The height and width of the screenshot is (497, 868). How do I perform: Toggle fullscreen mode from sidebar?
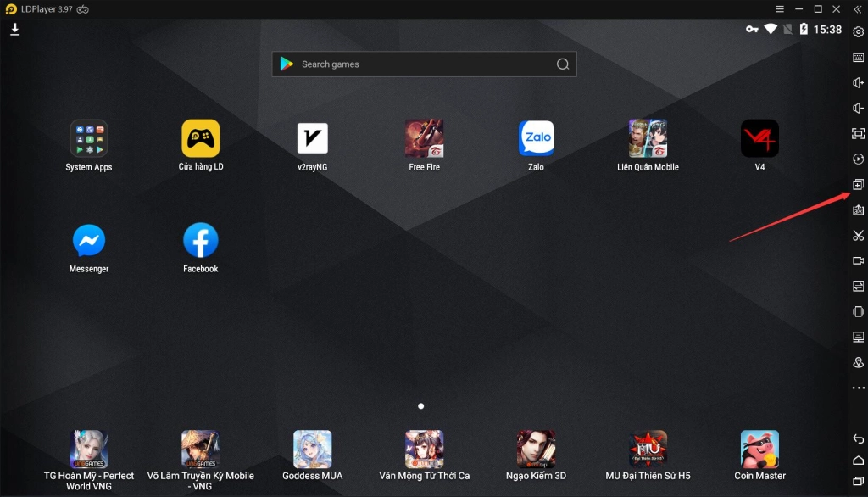[x=858, y=134]
